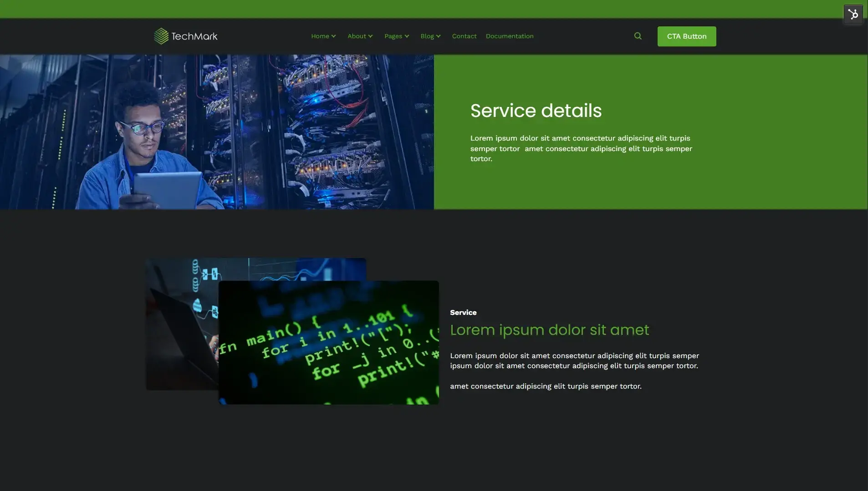Click the paragraph under Service details
The width and height of the screenshot is (868, 491).
click(581, 148)
